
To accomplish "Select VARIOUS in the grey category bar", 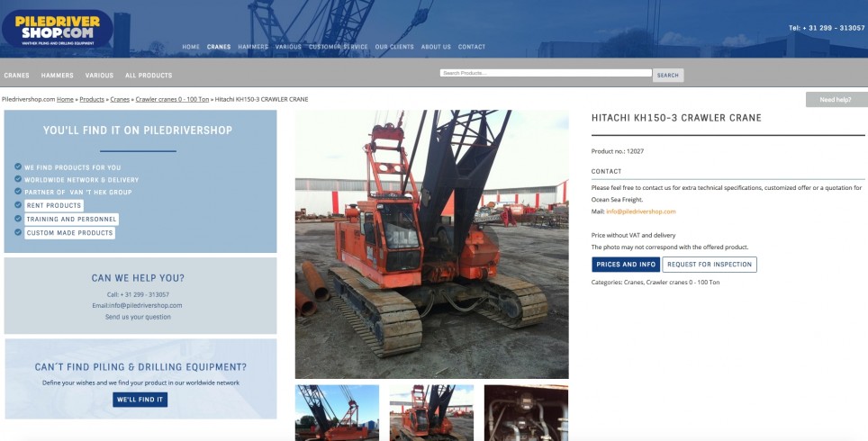I will 99,76.
